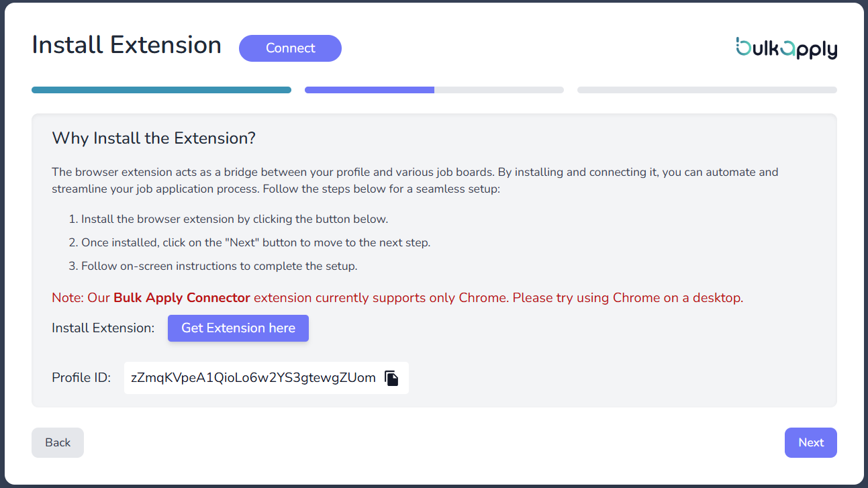This screenshot has height=488, width=868.
Task: Click the half-filled second progress bar
Action: tap(434, 90)
